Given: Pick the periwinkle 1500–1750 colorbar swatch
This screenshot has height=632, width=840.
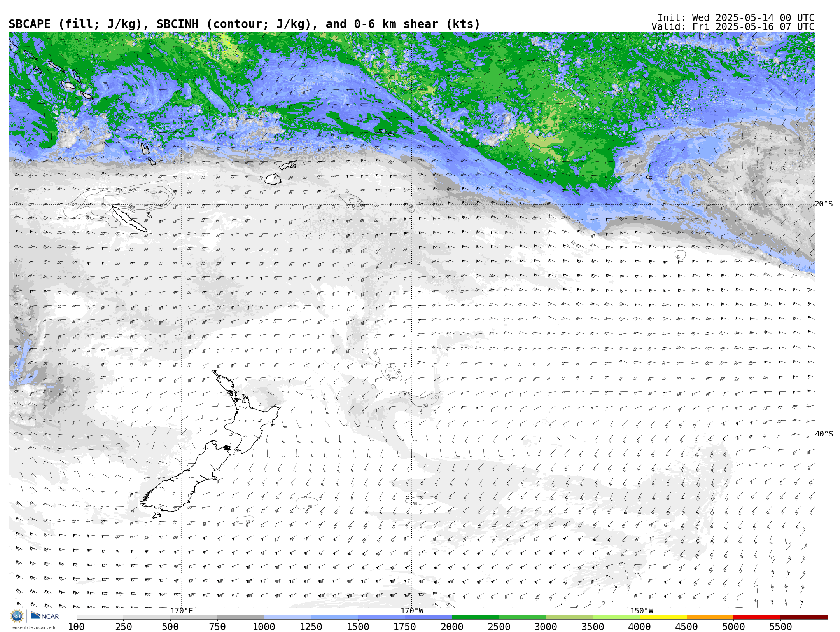Looking at the screenshot, I should point(381,617).
